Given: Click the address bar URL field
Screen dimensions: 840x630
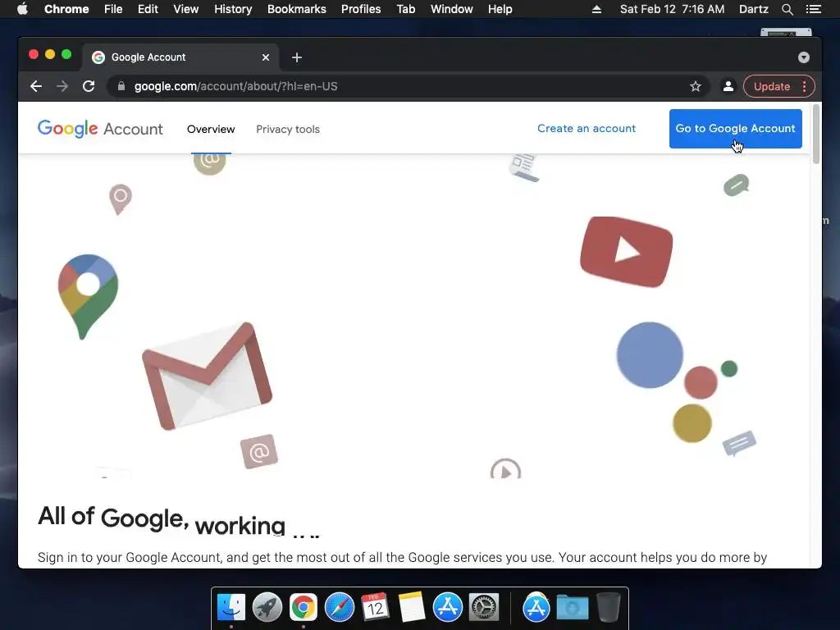Looking at the screenshot, I should coord(407,86).
